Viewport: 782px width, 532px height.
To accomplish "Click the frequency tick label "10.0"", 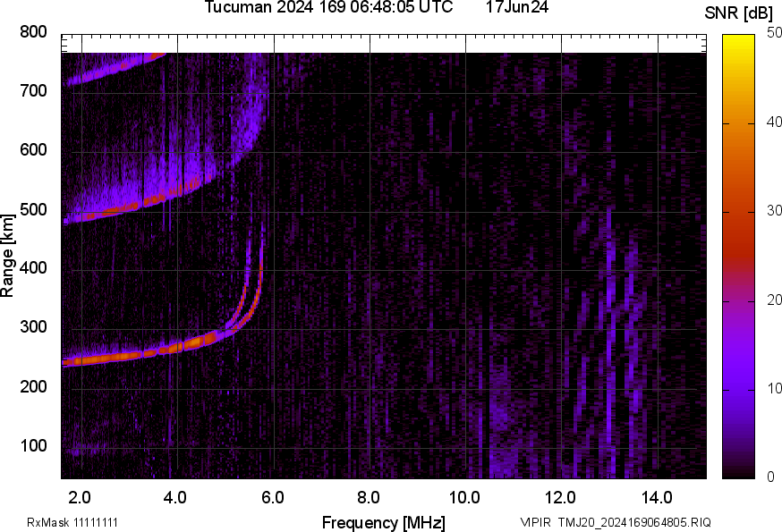I will pos(464,498).
